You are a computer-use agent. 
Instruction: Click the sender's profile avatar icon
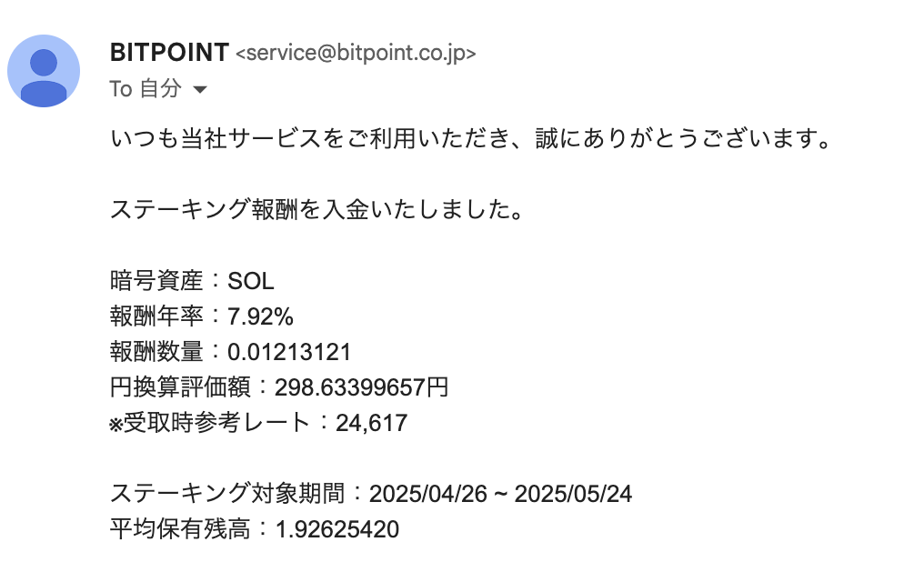(x=44, y=71)
